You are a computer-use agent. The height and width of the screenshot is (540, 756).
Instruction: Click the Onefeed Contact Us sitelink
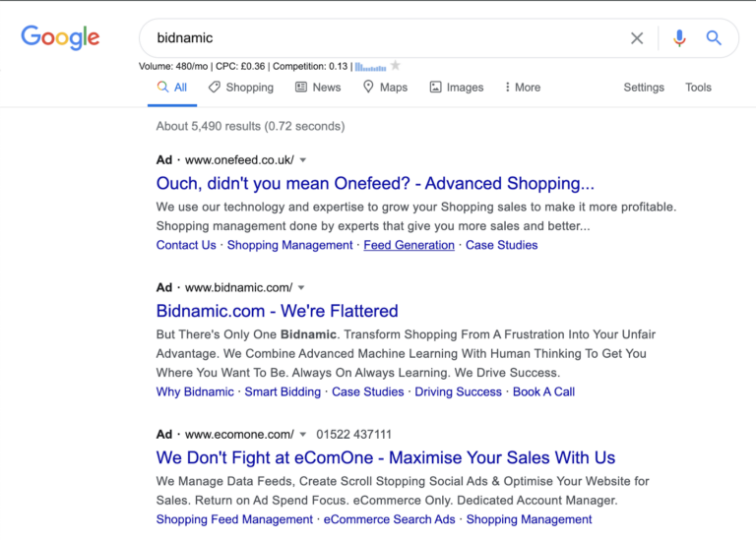point(186,245)
